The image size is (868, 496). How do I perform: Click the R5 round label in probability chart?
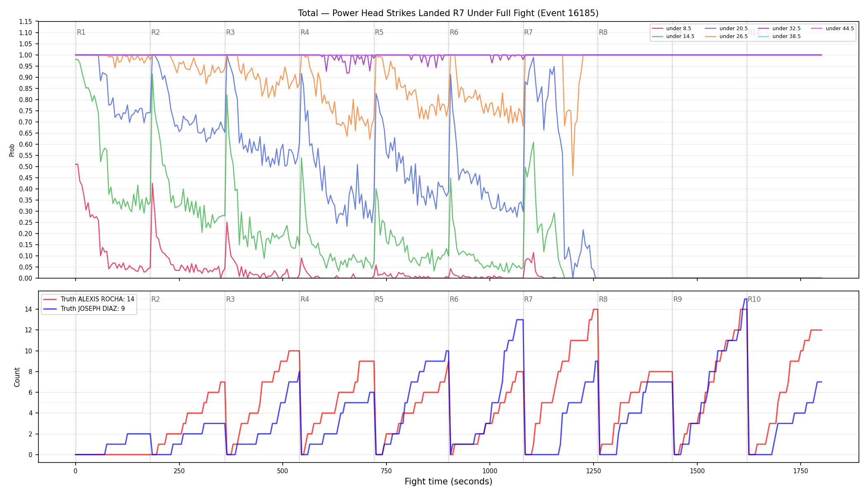379,32
